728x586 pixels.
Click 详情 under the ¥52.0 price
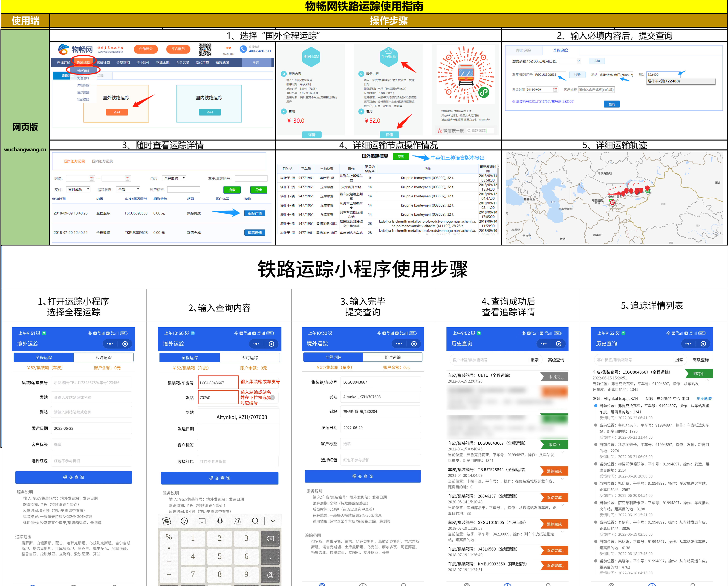[x=389, y=135]
